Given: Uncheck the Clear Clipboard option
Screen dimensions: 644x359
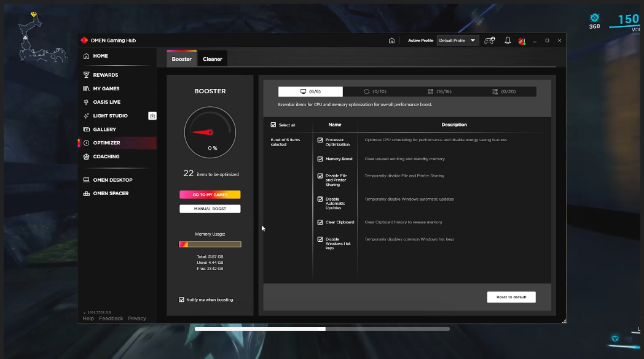Looking at the screenshot, I should pos(320,222).
